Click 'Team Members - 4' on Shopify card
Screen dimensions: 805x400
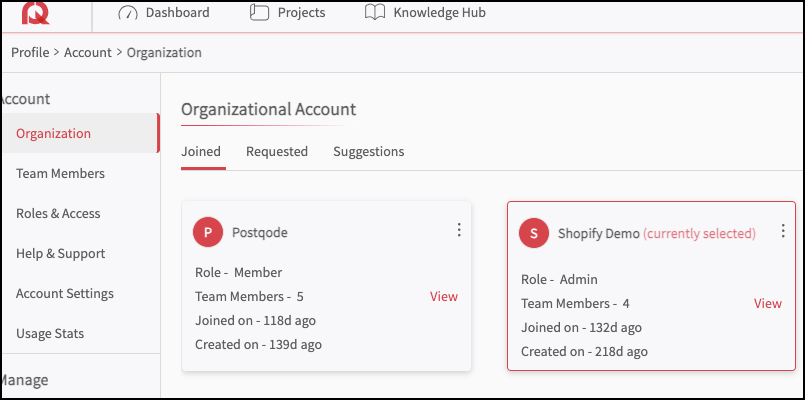coord(576,303)
